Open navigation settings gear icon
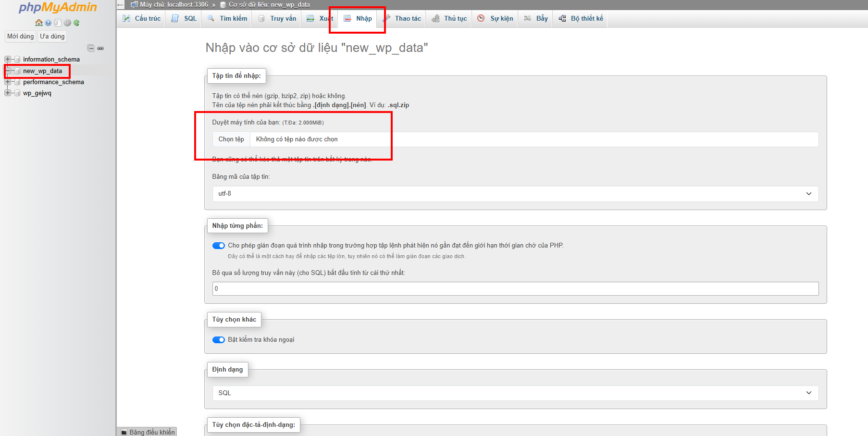The width and height of the screenshot is (868, 436). [x=67, y=23]
